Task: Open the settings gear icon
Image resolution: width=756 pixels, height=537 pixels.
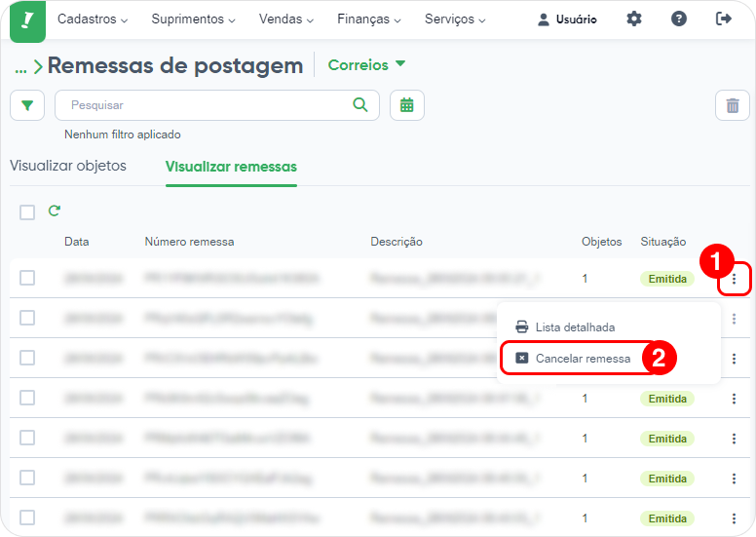Action: pyautogui.click(x=634, y=19)
